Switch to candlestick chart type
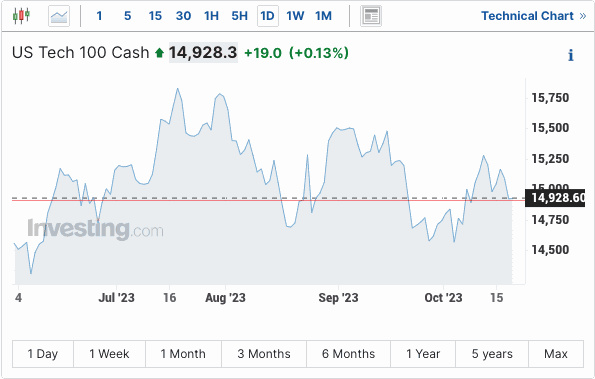Image resolution: width=595 pixels, height=379 pixels. (x=21, y=16)
